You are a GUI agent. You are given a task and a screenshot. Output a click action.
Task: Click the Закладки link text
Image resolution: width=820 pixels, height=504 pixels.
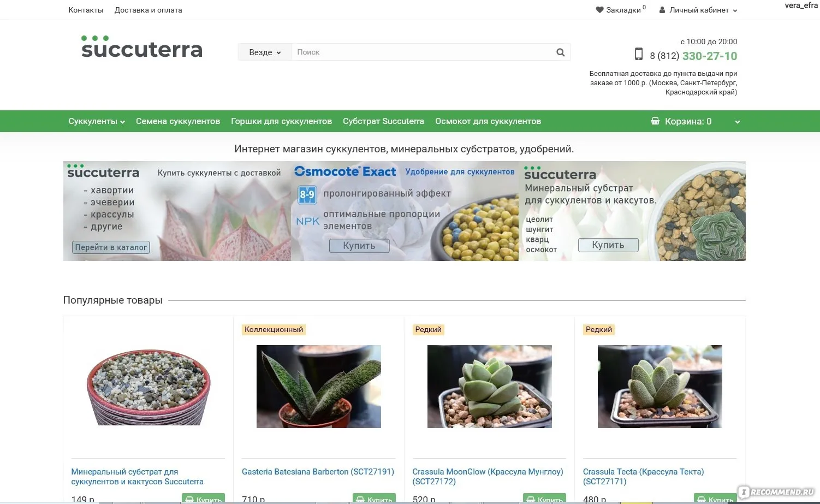point(623,10)
